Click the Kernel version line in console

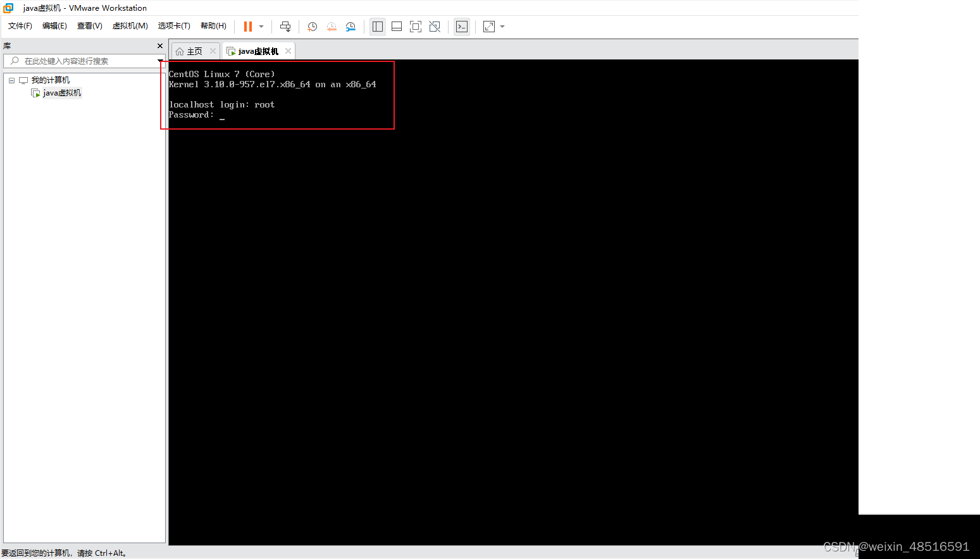tap(272, 85)
